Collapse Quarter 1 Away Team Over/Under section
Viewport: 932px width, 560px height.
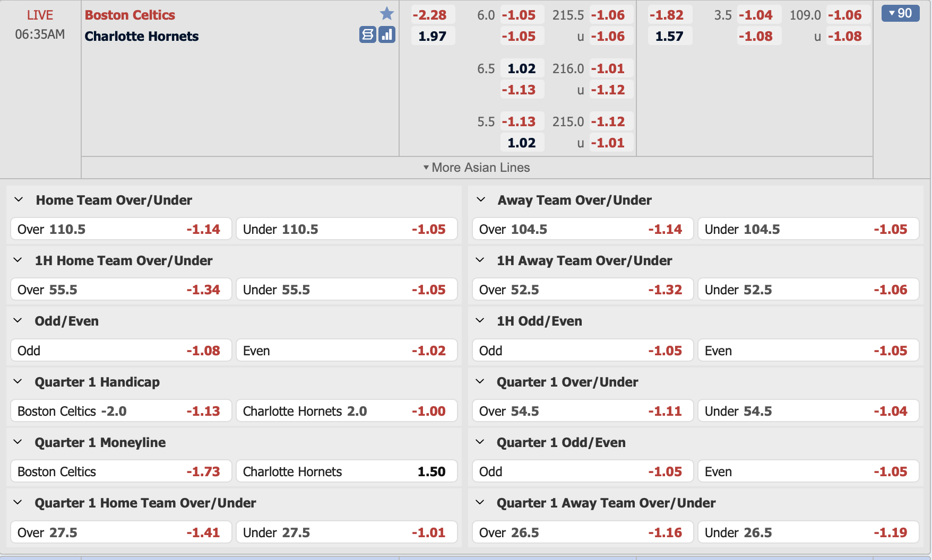pyautogui.click(x=480, y=503)
